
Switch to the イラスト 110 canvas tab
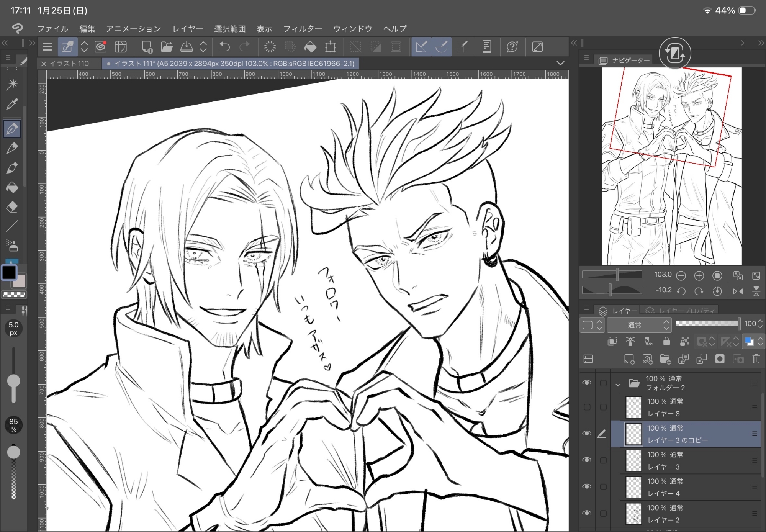[69, 64]
